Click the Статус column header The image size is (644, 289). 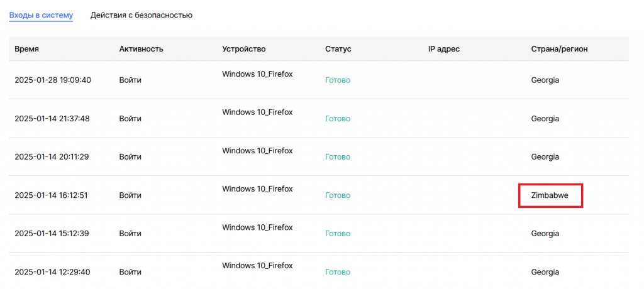pyautogui.click(x=338, y=49)
